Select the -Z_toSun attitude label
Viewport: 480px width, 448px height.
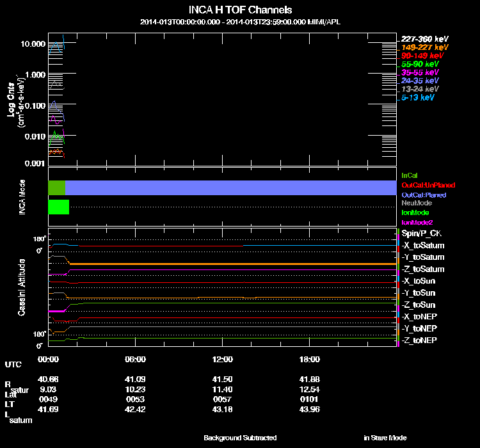[x=419, y=305]
